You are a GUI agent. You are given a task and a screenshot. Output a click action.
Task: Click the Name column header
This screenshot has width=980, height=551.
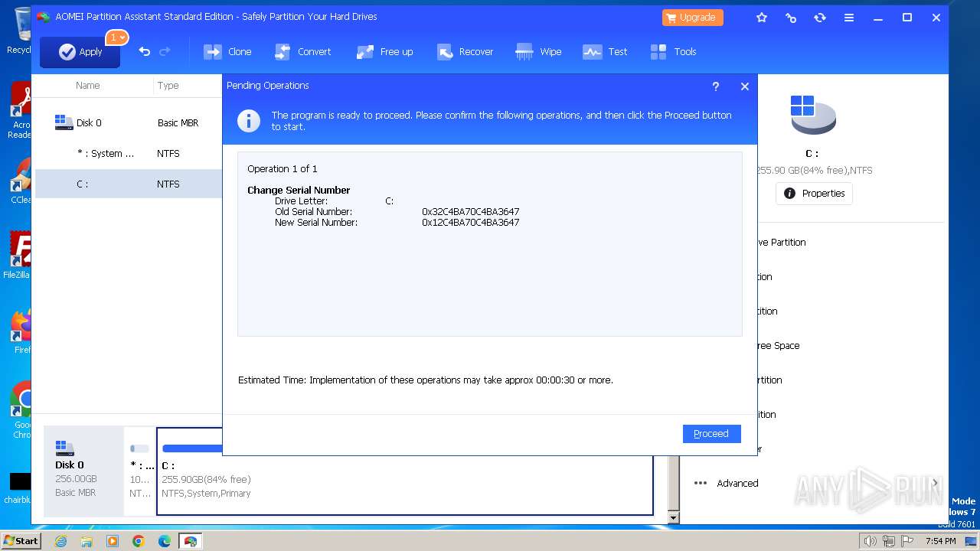point(88,86)
